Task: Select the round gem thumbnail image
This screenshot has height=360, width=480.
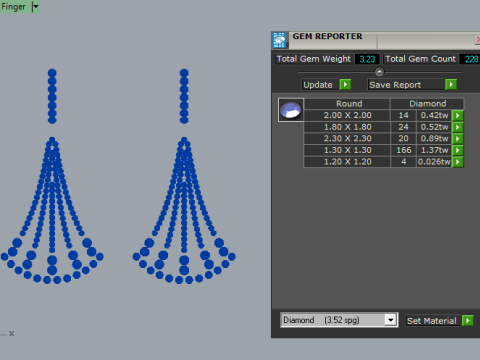Action: click(x=291, y=110)
